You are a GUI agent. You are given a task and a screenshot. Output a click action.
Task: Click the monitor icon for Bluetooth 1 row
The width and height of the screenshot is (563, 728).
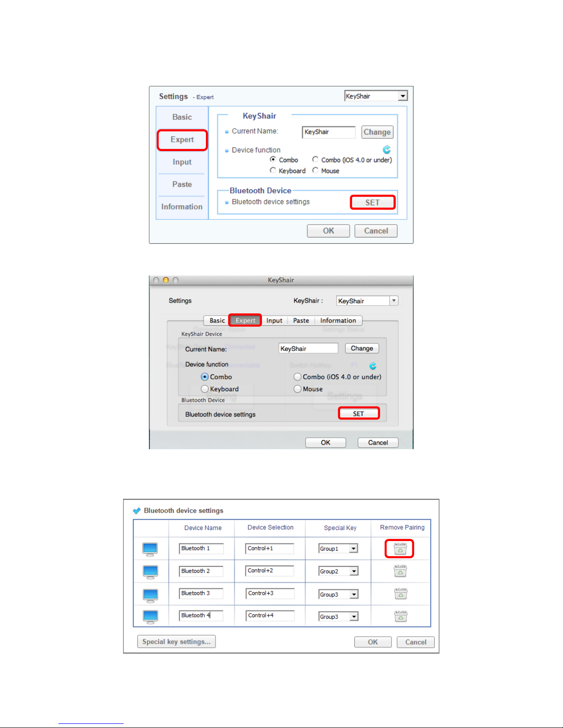tap(150, 549)
